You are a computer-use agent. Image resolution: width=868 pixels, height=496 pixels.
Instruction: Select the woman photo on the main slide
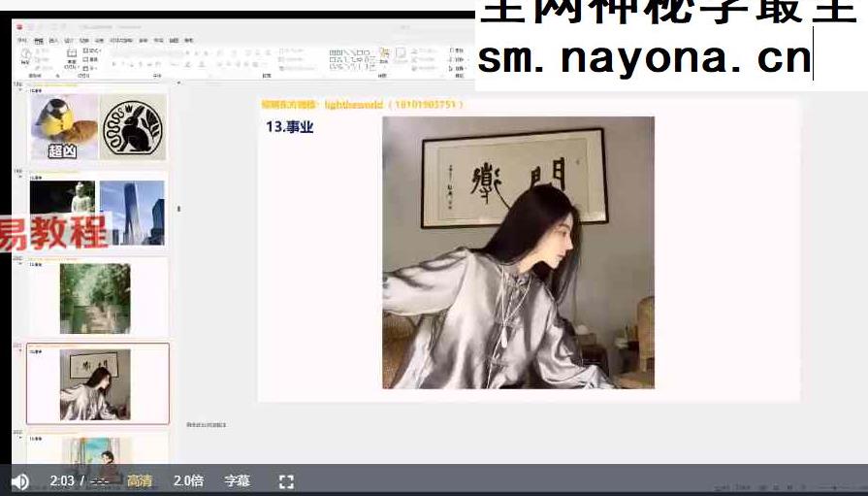[x=518, y=252]
